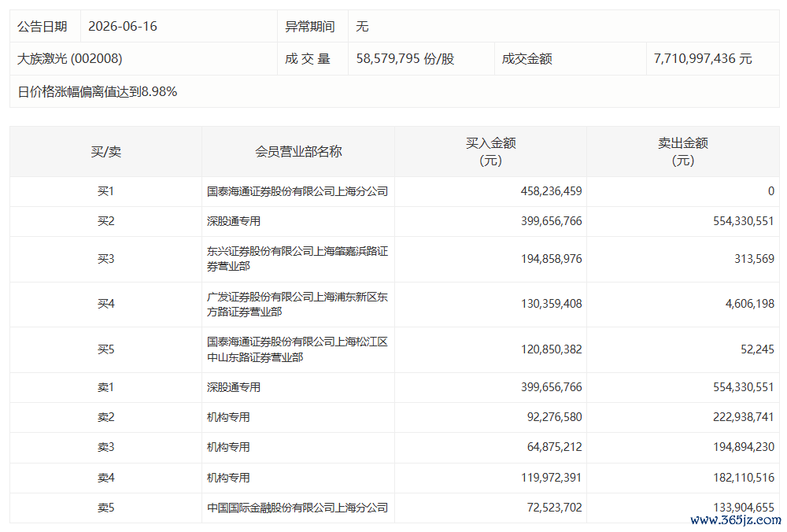Click 机构专用 in the 卖4 row
787x532 pixels.
(x=228, y=478)
